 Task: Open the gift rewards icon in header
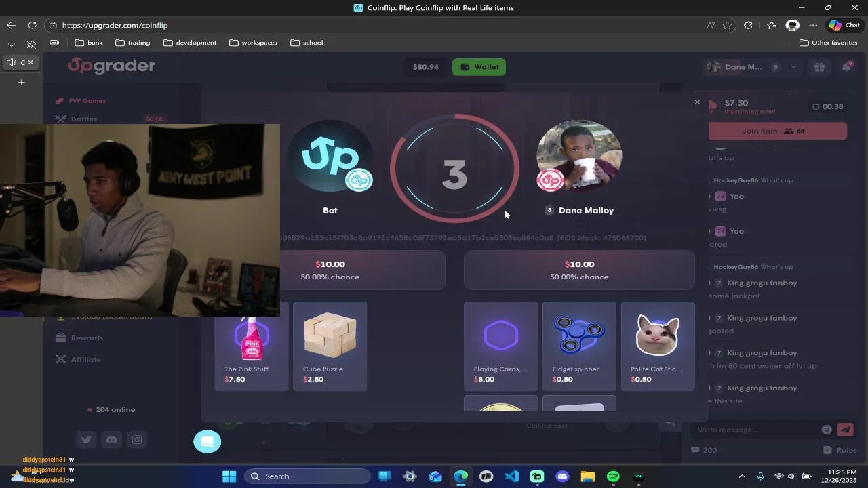[x=819, y=67]
